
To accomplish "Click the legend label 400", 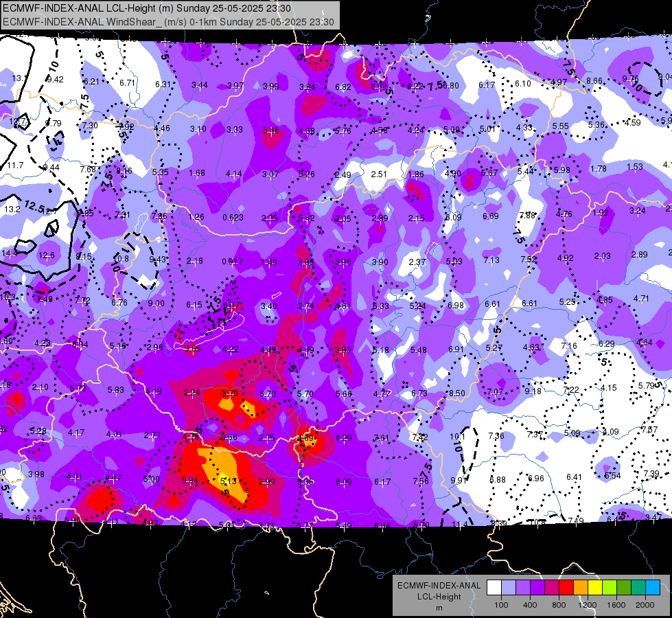I will click(530, 605).
